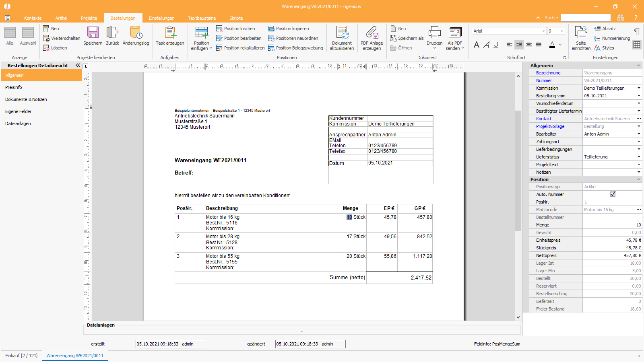
Task: Toggle italic text formatting
Action: [x=486, y=45]
